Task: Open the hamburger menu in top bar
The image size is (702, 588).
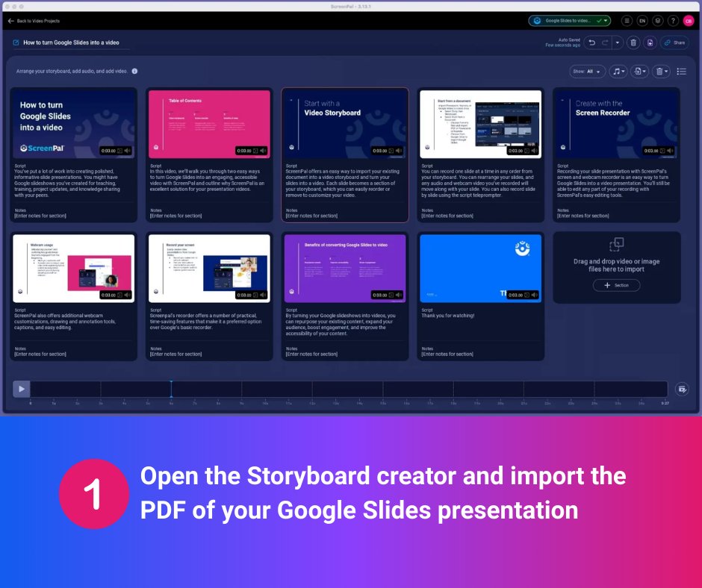Action: [627, 21]
